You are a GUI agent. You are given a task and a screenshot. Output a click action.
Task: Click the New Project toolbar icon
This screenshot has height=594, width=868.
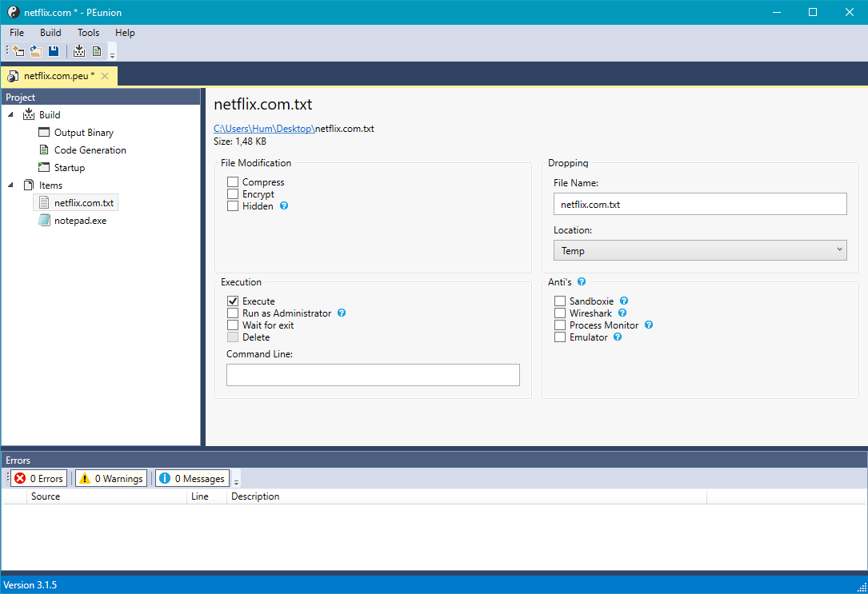(18, 51)
